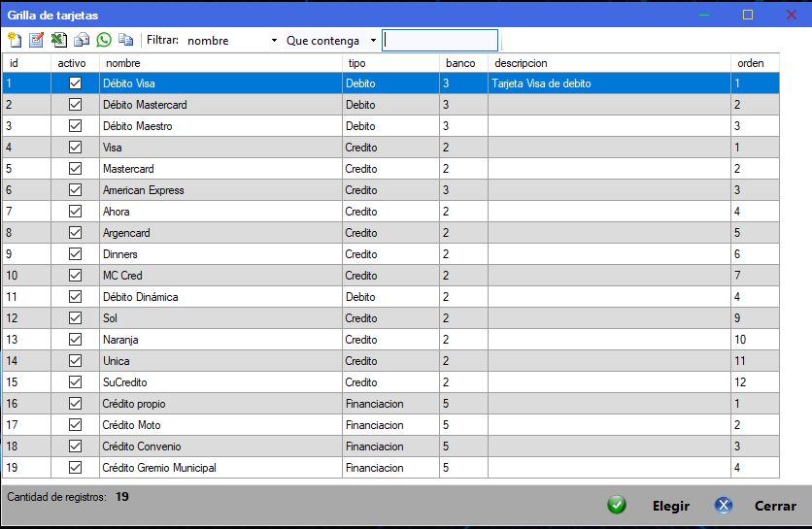The width and height of the screenshot is (812, 529).
Task: Maximize the Grilla de tarjetas window
Action: 747,15
